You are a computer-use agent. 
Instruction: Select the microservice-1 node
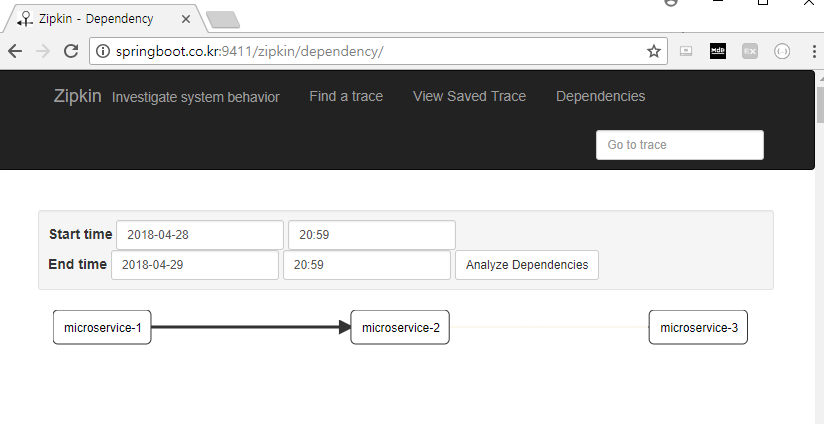[x=102, y=327]
